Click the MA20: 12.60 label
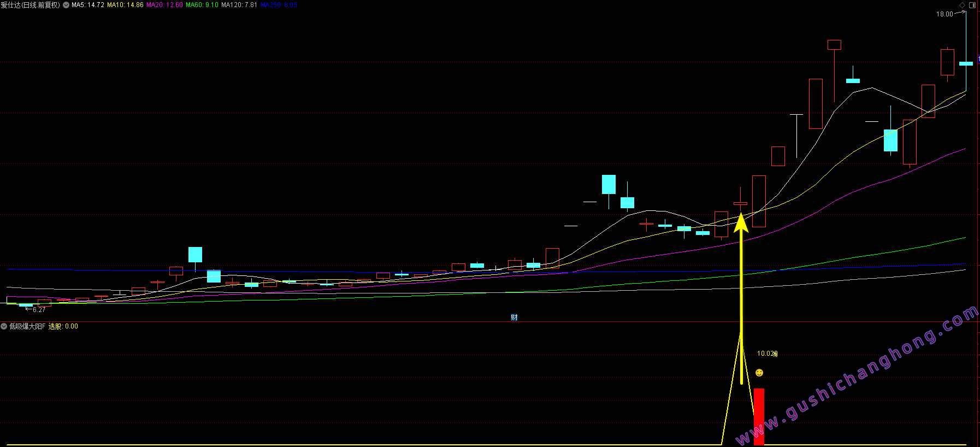The width and height of the screenshot is (980, 447). click(164, 5)
